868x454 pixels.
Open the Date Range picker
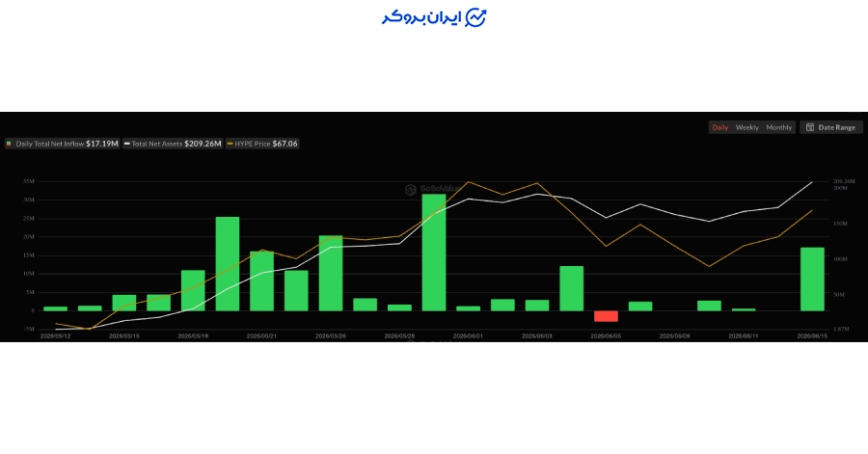(x=831, y=127)
